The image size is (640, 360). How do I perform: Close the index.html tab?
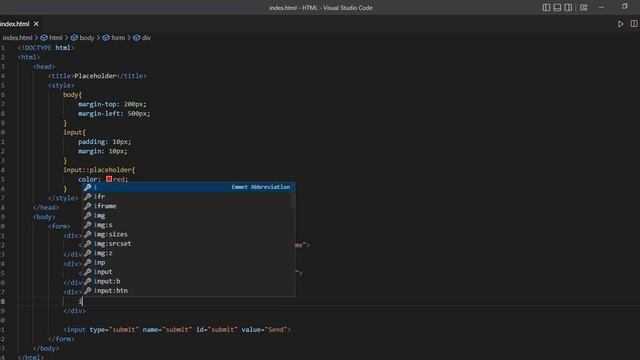(x=36, y=24)
